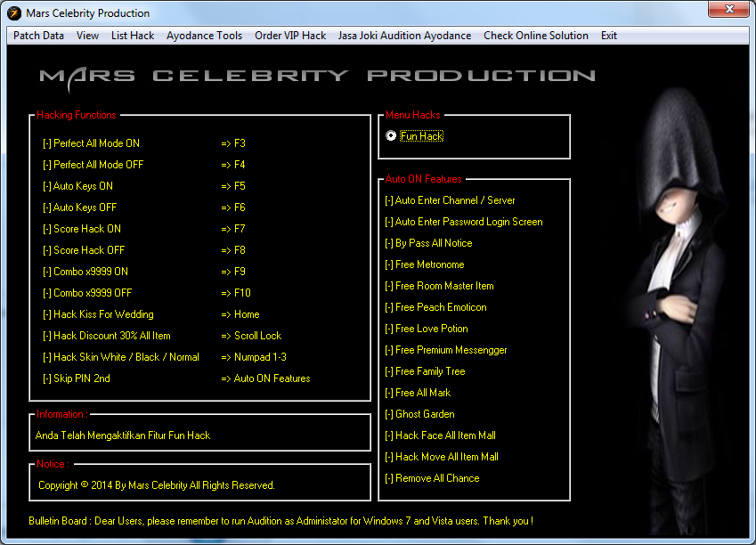The image size is (756, 545).
Task: Open the Ayodance Tools menu
Action: pyautogui.click(x=205, y=36)
